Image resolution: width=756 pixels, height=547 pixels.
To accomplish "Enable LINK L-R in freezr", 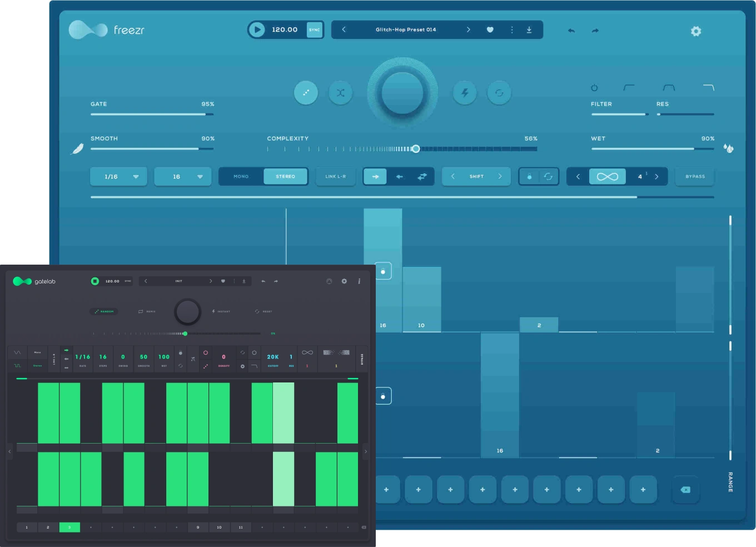I will coord(335,177).
